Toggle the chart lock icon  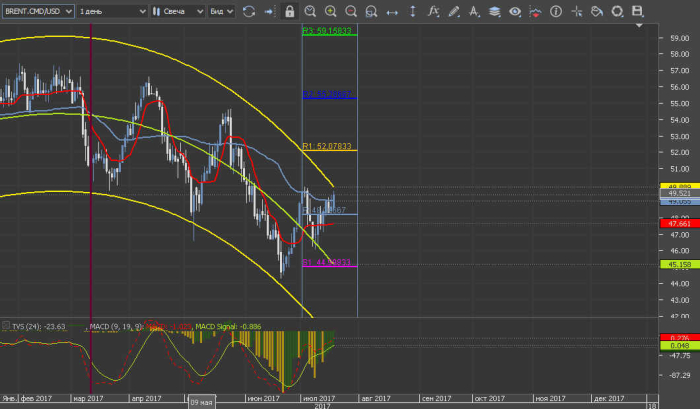point(290,12)
